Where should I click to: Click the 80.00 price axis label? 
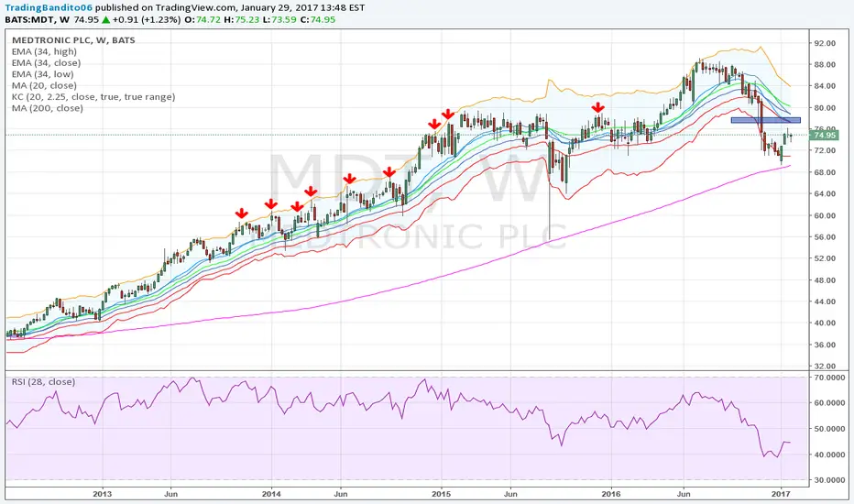(x=825, y=108)
